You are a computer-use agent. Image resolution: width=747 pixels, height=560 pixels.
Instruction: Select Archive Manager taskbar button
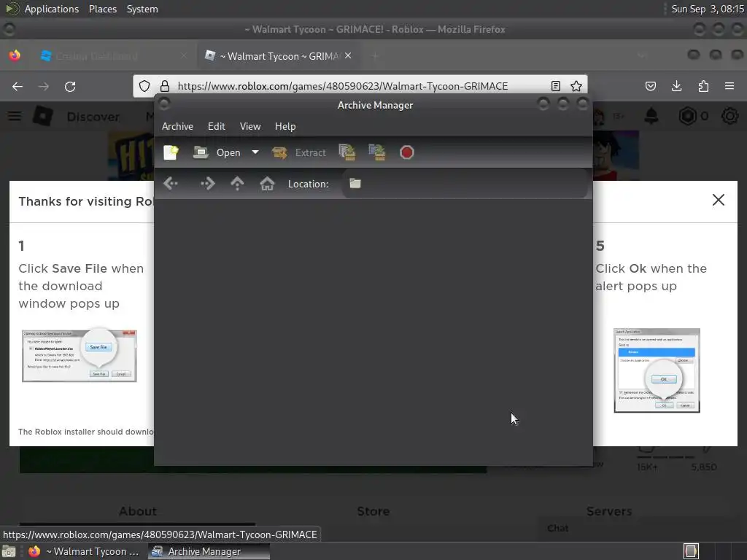pyautogui.click(x=208, y=551)
